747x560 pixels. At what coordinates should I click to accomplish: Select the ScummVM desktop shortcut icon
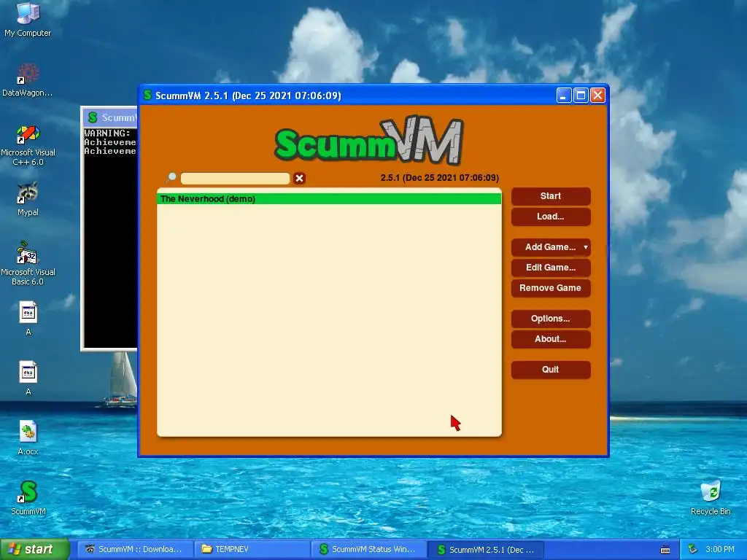pos(28,497)
